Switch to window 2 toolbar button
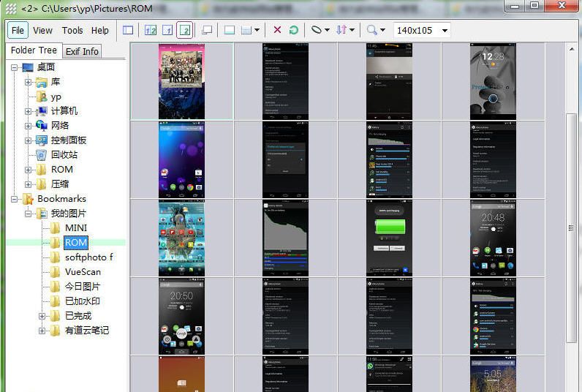This screenshot has height=392, width=582. point(185,30)
